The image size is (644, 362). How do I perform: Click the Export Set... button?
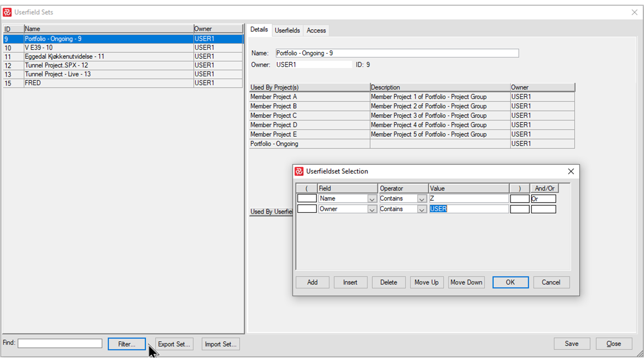174,344
